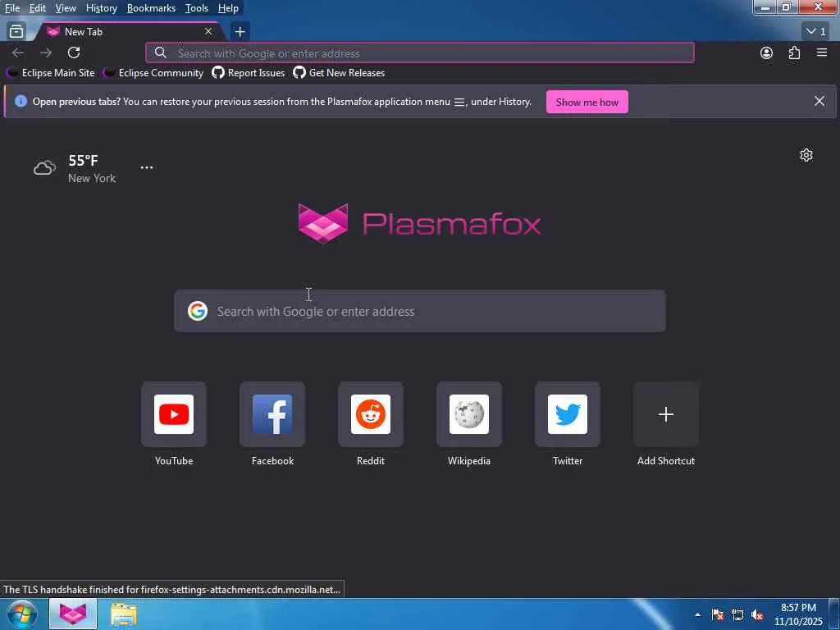
Task: Click the Show me how button
Action: 587,102
